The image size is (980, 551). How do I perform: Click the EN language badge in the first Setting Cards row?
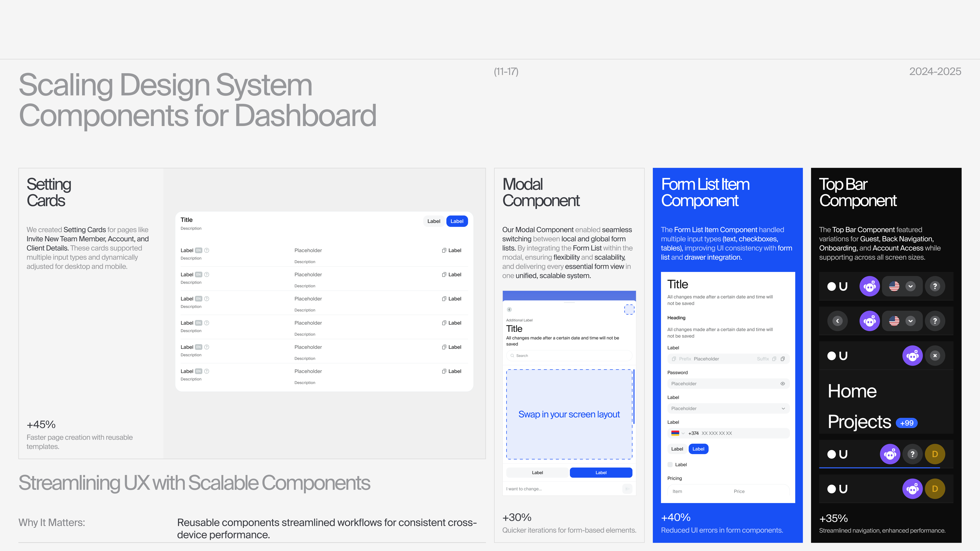click(199, 250)
